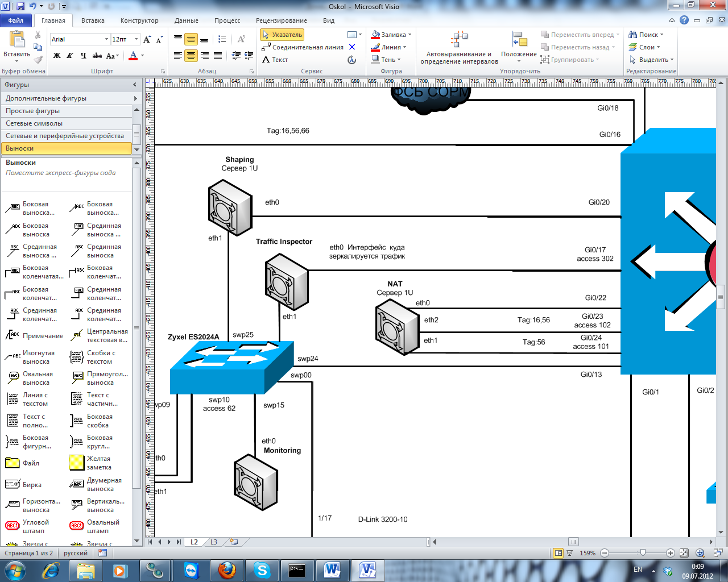Select the Текст text tool
The height and width of the screenshot is (582, 728).
point(275,60)
